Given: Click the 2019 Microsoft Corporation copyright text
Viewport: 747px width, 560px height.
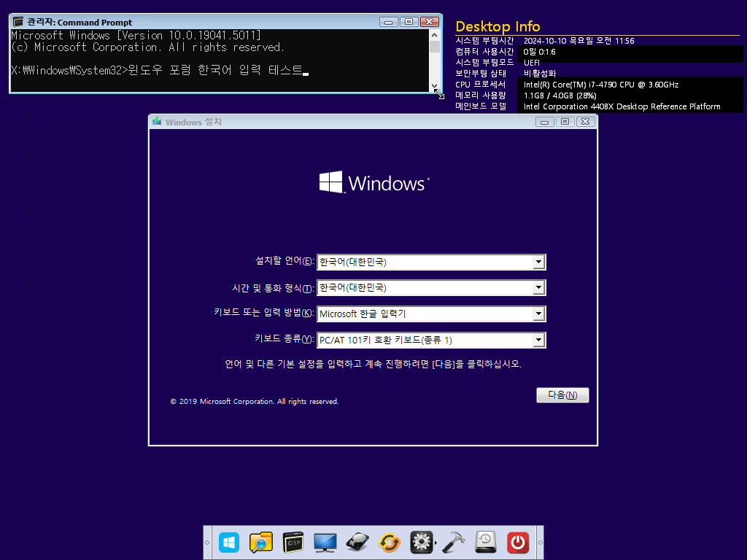Looking at the screenshot, I should click(255, 402).
